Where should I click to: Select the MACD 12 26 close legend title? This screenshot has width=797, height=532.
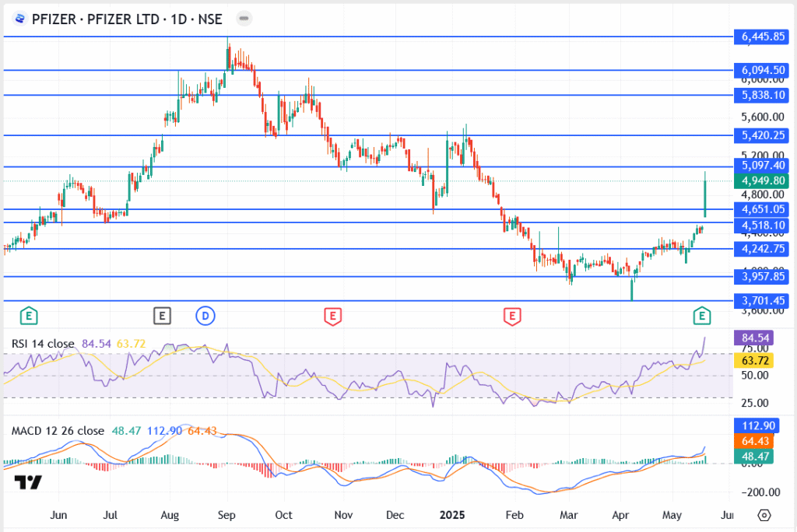click(58, 431)
